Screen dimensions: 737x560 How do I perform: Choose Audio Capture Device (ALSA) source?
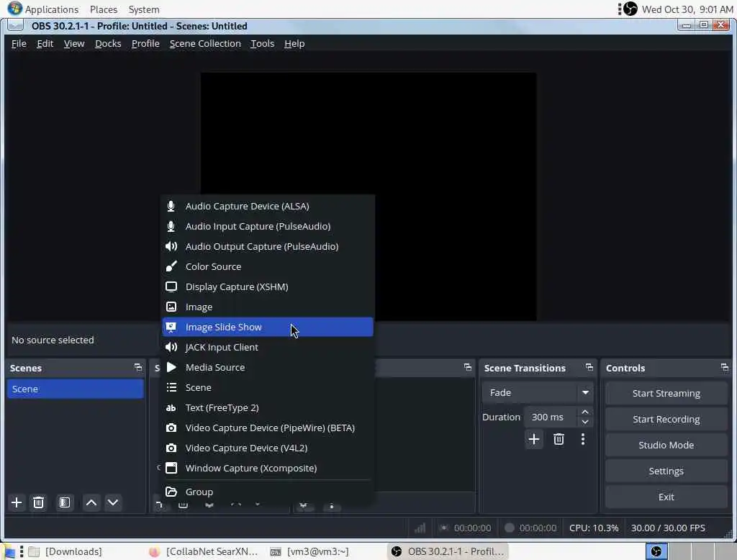[268, 206]
